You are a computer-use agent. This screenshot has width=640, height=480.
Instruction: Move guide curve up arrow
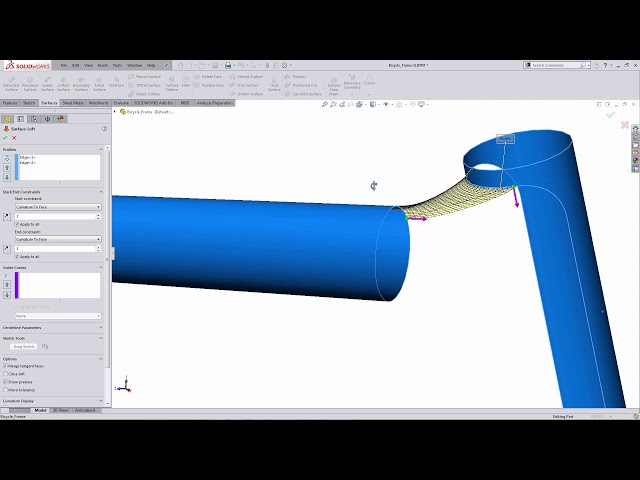coord(7,285)
